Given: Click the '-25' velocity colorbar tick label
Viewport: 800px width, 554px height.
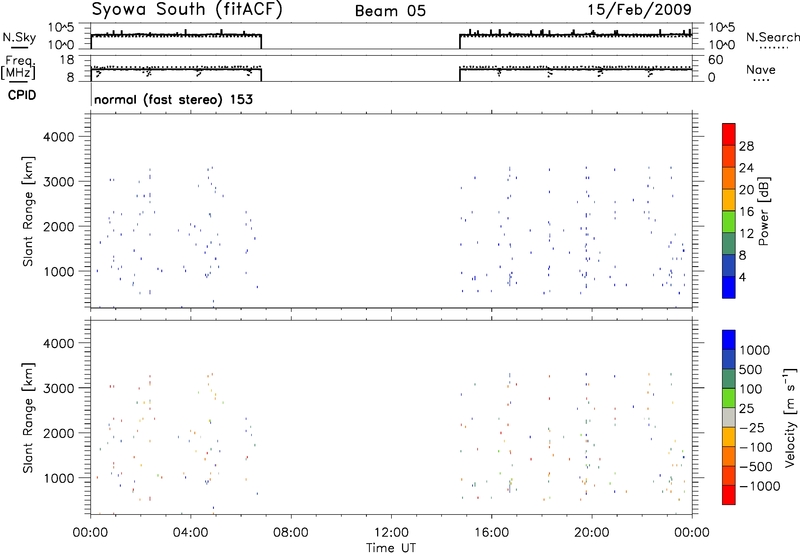Looking at the screenshot, I should [753, 427].
